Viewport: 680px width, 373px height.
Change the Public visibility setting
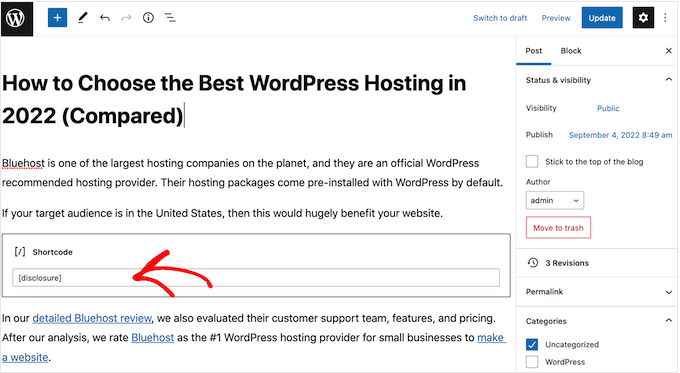[x=608, y=108]
